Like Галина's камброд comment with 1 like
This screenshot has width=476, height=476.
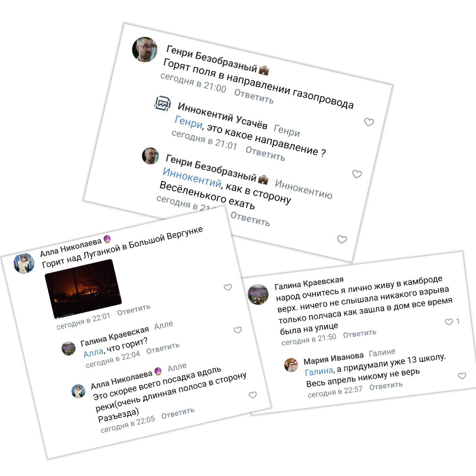(x=449, y=322)
